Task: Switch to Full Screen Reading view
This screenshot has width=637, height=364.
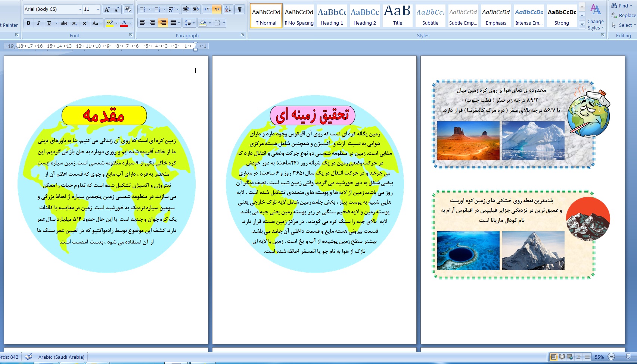Action: [x=562, y=357]
